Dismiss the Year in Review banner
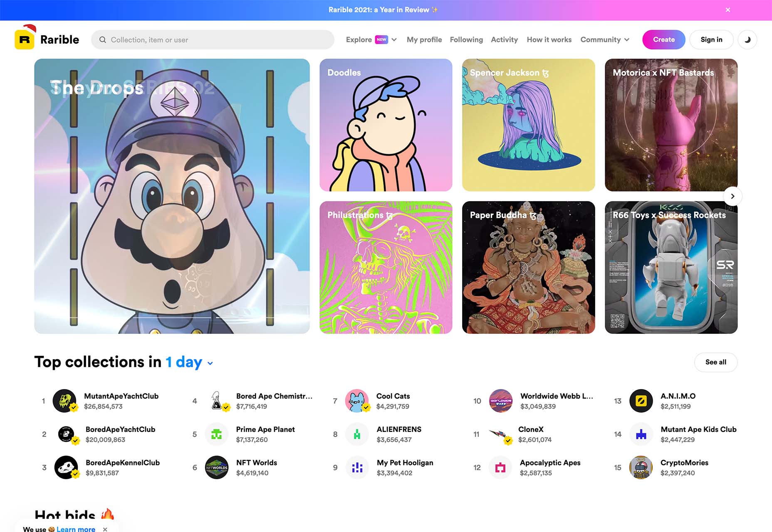 coord(727,10)
